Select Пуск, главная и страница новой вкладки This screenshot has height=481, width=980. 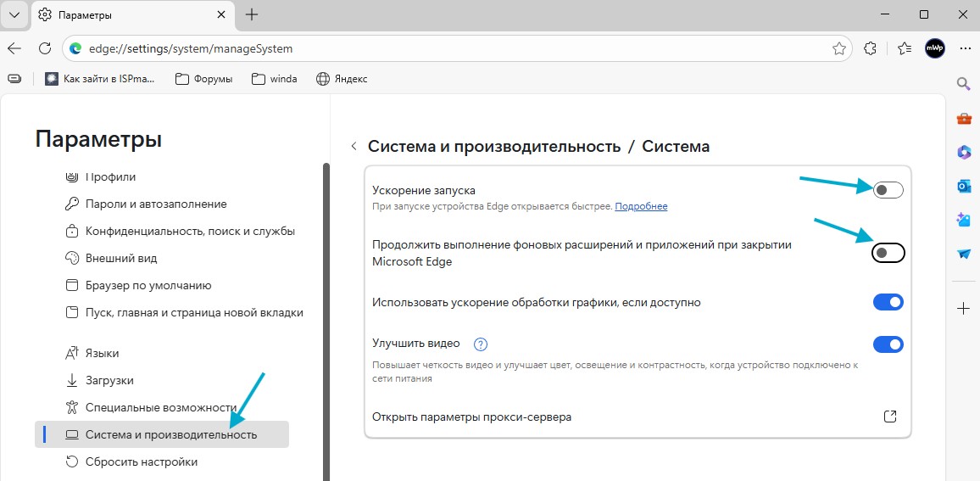pyautogui.click(x=162, y=312)
